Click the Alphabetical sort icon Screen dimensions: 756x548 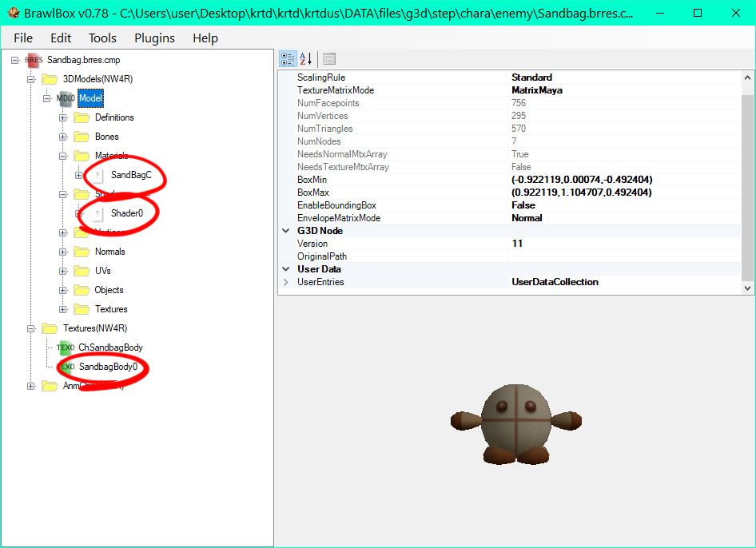305,58
